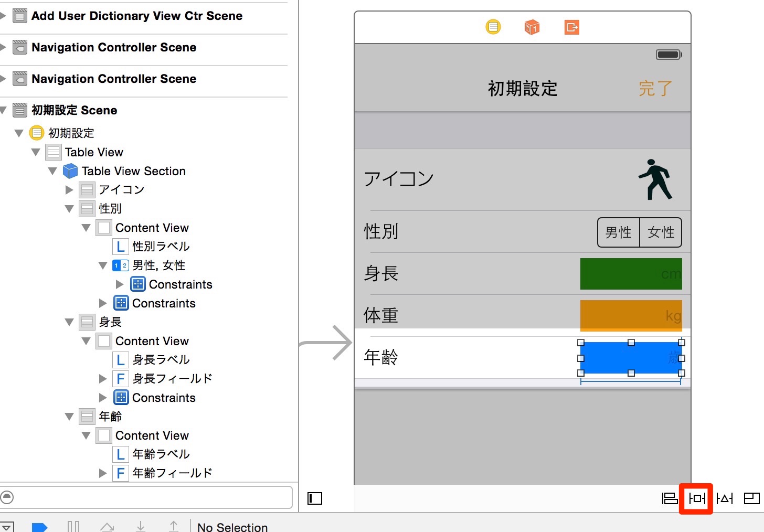Select the blue 年齢 text field
764x532 pixels.
pos(631,358)
